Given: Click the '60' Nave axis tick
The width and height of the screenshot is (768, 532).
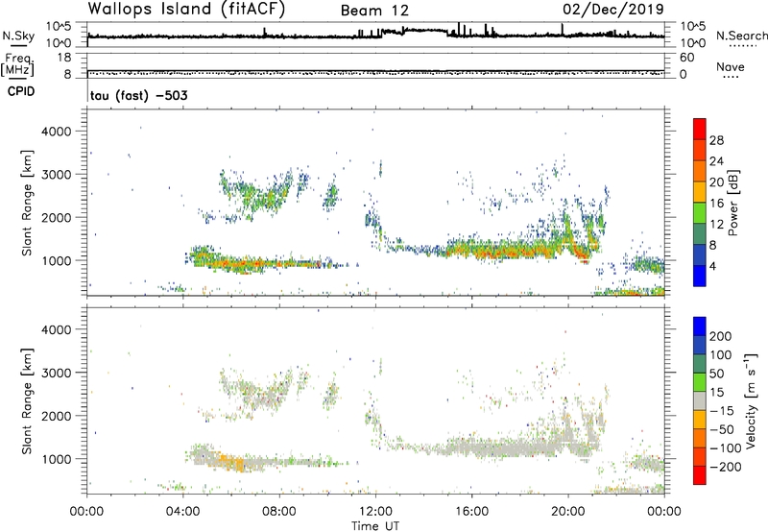Looking at the screenshot, I should pyautogui.click(x=686, y=58).
